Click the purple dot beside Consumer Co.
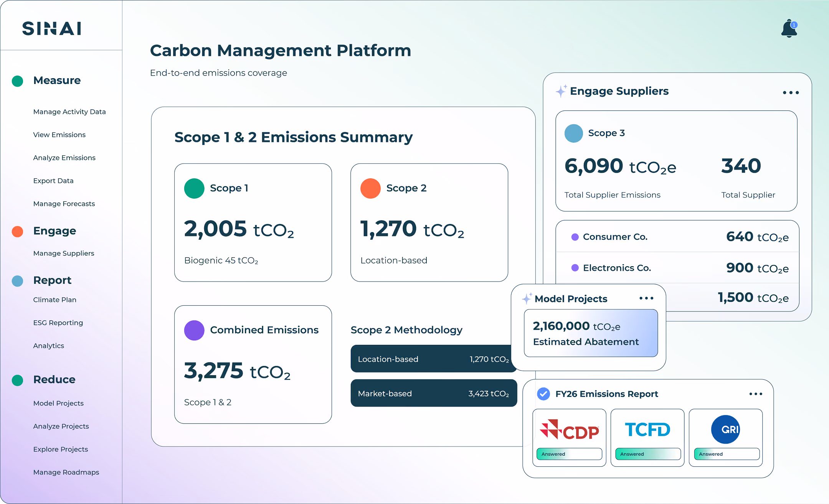This screenshot has height=504, width=829. coord(575,237)
